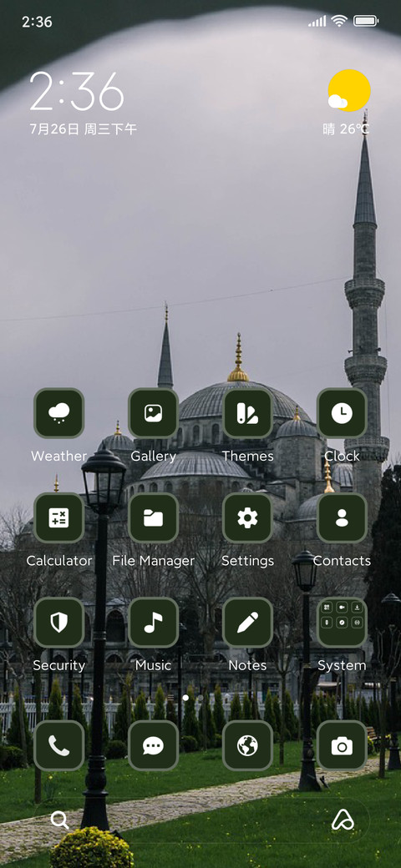Image resolution: width=401 pixels, height=868 pixels.
Task: Open the Notes pencil app
Action: 247,623
